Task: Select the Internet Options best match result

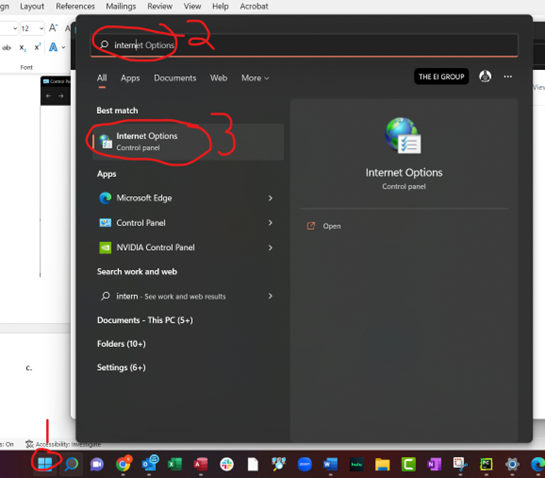Action: (x=188, y=142)
